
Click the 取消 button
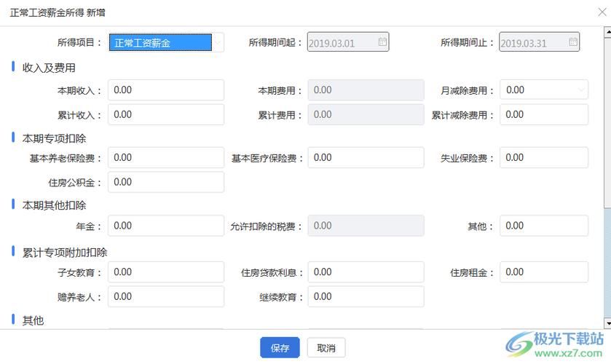pos(326,348)
